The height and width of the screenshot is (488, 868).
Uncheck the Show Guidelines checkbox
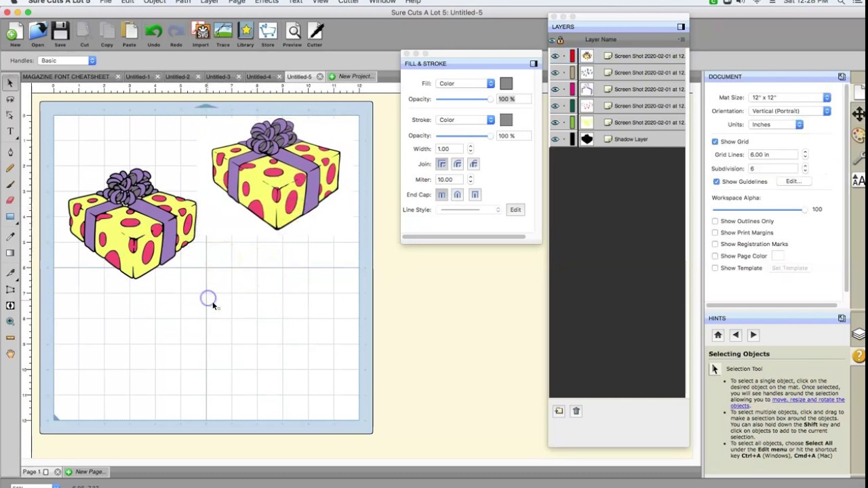[x=716, y=182]
